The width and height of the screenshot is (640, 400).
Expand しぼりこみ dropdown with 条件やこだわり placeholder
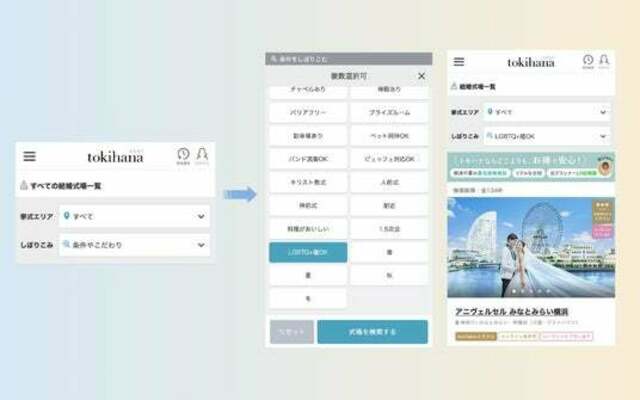[135, 245]
